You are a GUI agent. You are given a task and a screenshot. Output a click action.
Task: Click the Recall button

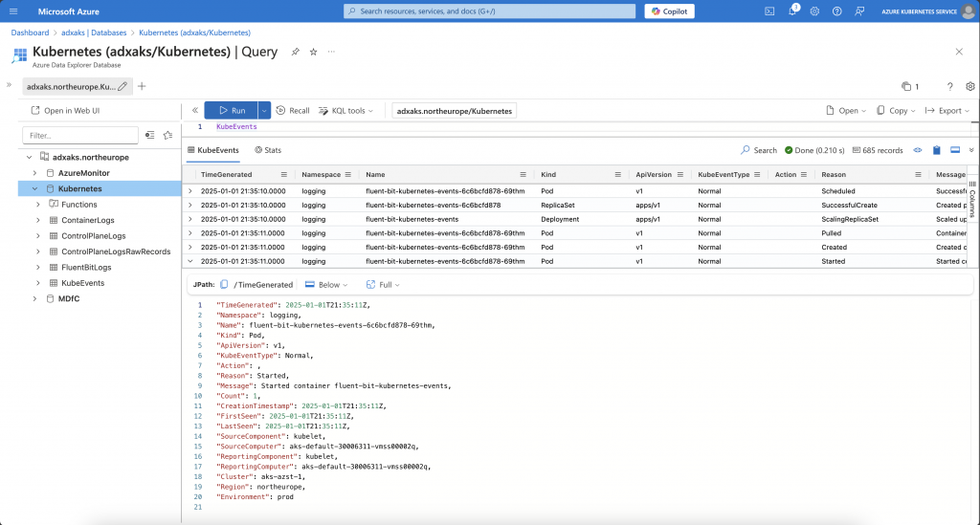coord(293,111)
